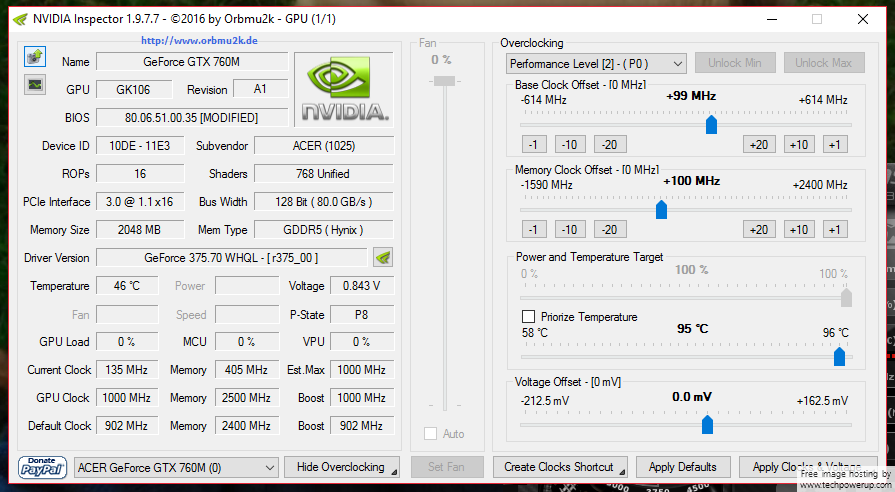Expand the Create Clocks Shortcut menu arrow
The height and width of the screenshot is (492, 895).
coord(622,472)
